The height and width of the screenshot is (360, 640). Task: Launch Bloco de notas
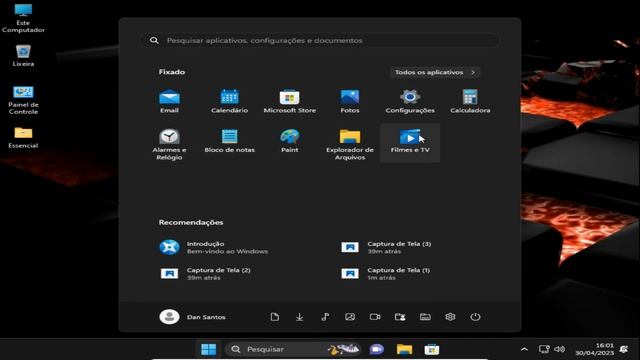(x=229, y=141)
